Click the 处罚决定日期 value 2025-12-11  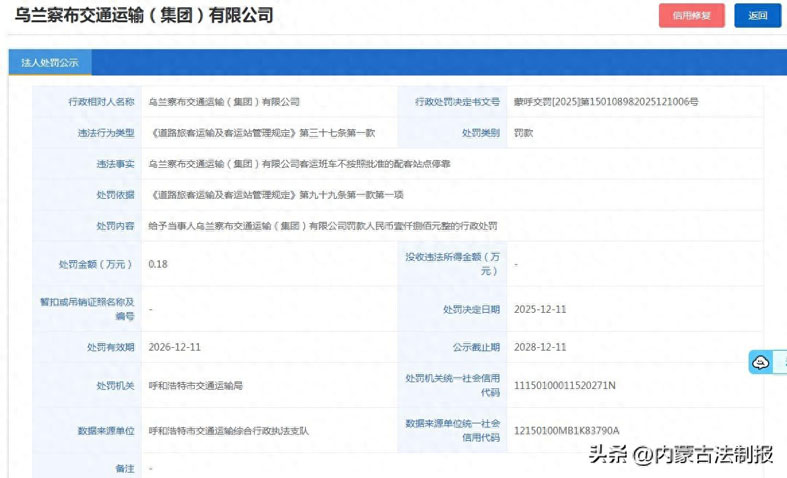[x=540, y=309]
